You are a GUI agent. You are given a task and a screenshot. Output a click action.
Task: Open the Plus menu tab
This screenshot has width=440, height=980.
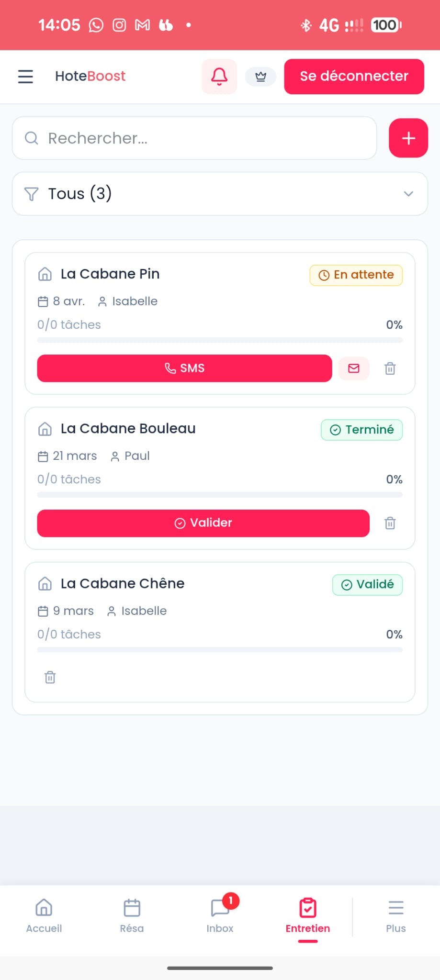click(x=395, y=915)
